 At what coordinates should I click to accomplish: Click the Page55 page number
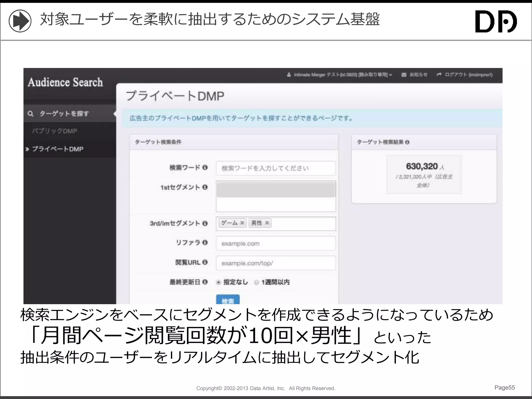(505, 387)
